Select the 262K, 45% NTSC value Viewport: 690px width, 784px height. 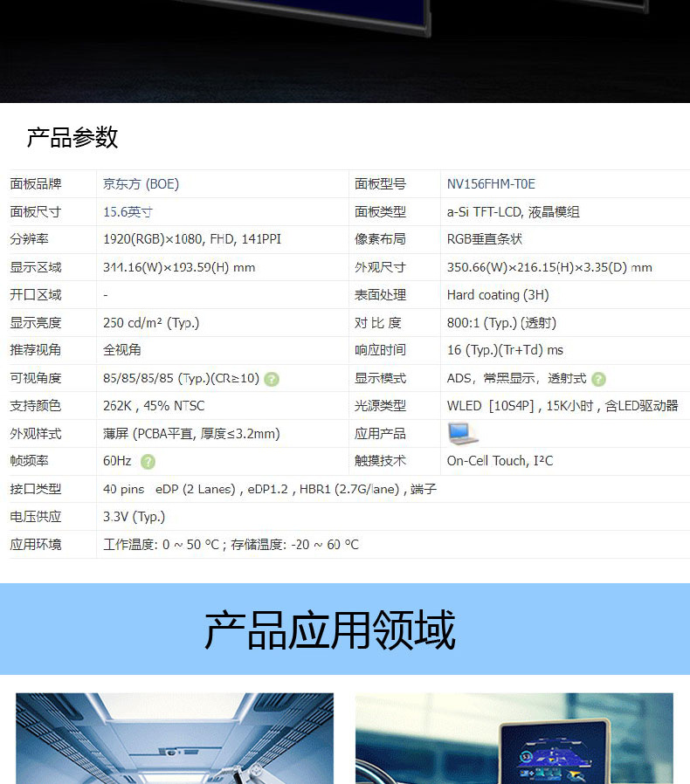click(154, 406)
